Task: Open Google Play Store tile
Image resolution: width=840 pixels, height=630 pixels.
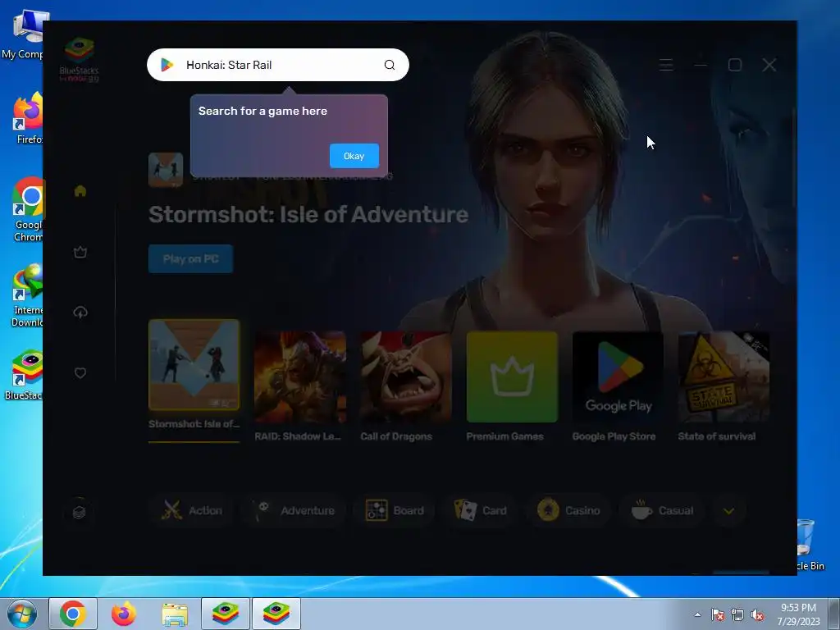Action: click(x=618, y=377)
